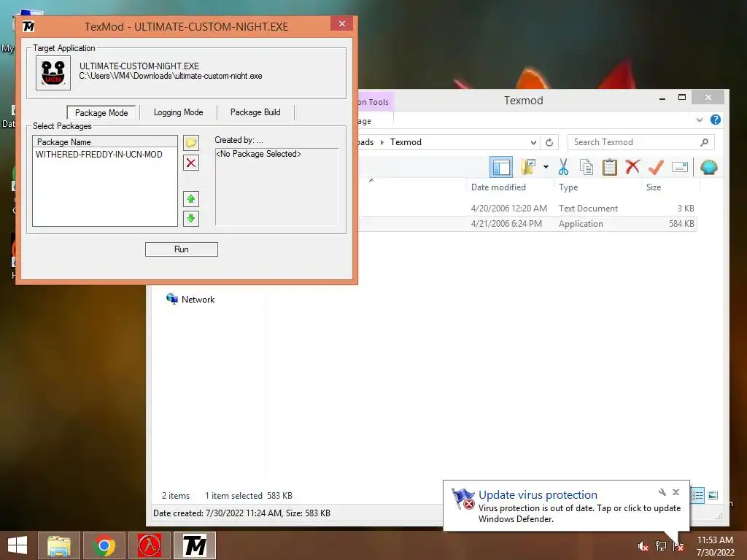Click the breadcrumb arrow before Texmod
747x560 pixels.
pyautogui.click(x=382, y=142)
